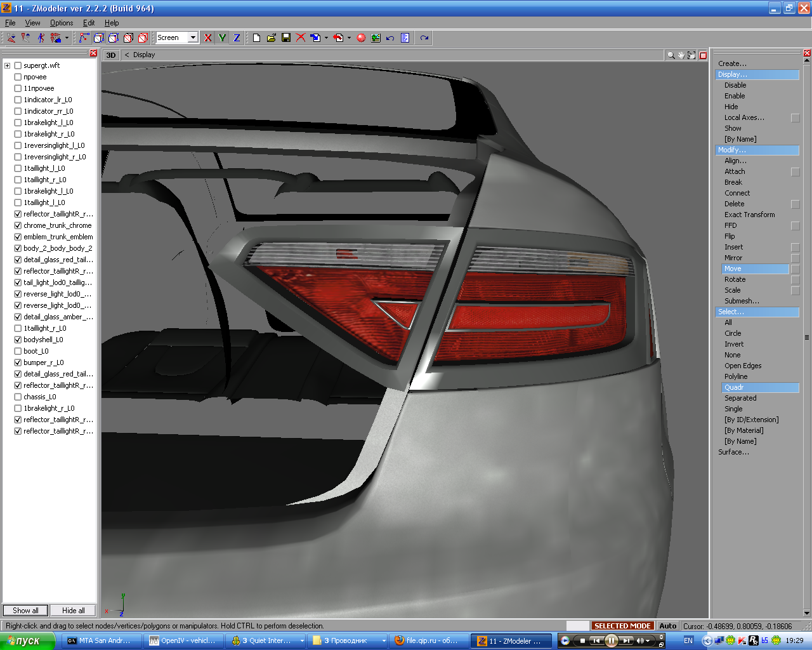
Task: Toggle the Y axis constraint
Action: (222, 38)
